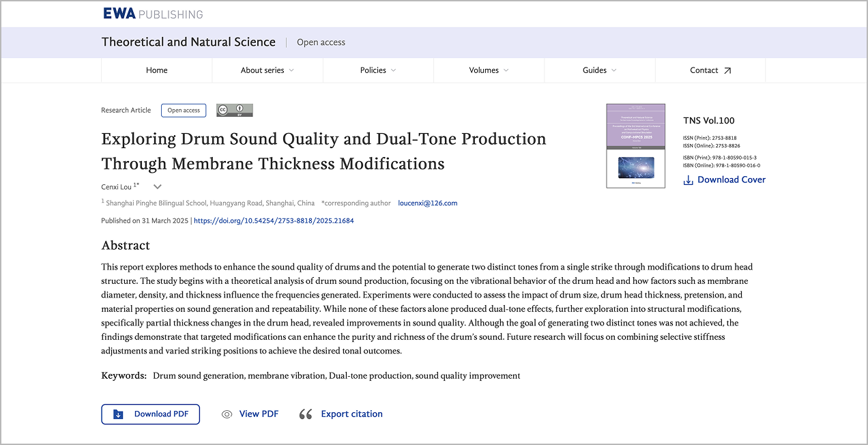Viewport: 868px width, 445px height.
Task: Click the *corresponding author note
Action: click(x=356, y=203)
